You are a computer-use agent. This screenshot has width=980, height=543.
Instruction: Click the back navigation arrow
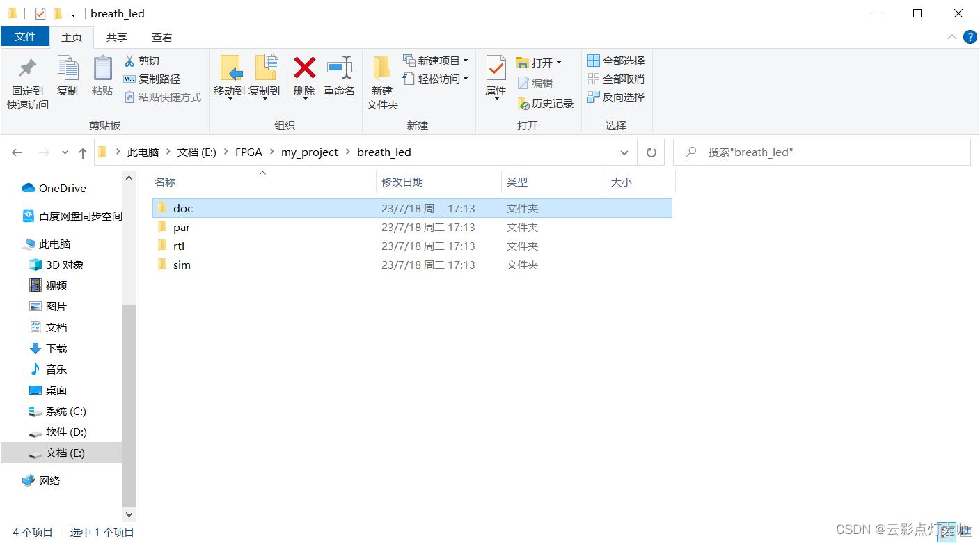point(17,152)
